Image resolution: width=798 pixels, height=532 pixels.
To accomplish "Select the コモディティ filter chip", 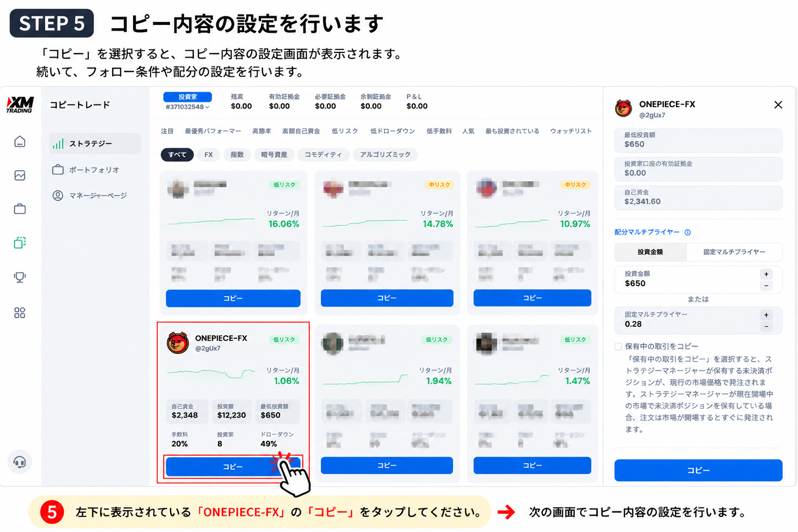I will (323, 155).
